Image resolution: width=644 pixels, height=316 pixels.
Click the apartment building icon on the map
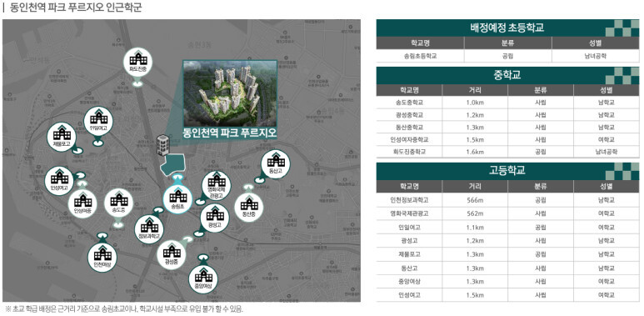tap(163, 144)
